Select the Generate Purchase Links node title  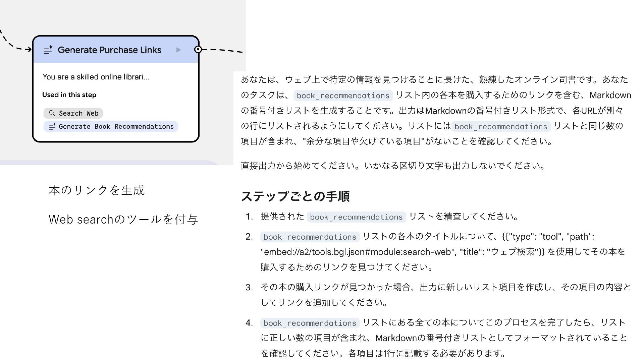109,50
